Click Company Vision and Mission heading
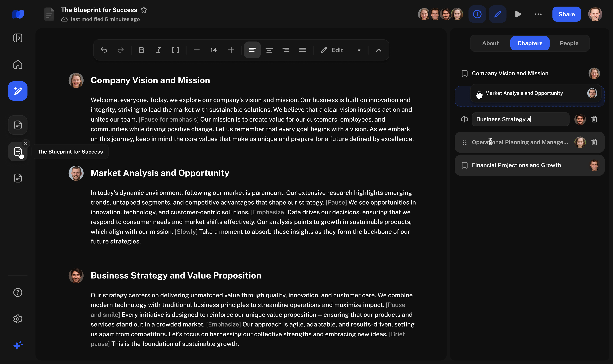This screenshot has height=364, width=613. point(150,80)
